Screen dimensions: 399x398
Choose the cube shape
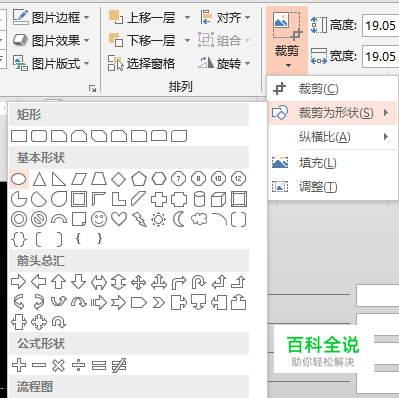click(x=219, y=199)
